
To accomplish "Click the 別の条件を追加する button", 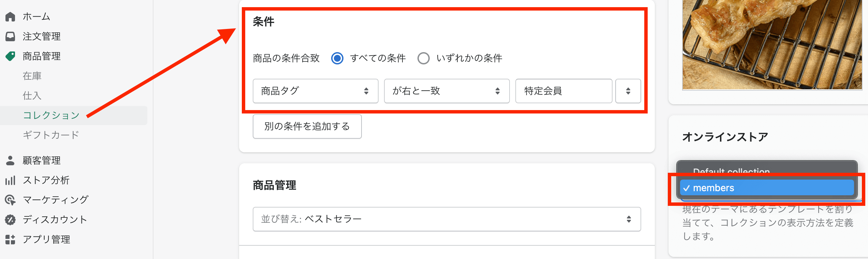I will [x=307, y=126].
